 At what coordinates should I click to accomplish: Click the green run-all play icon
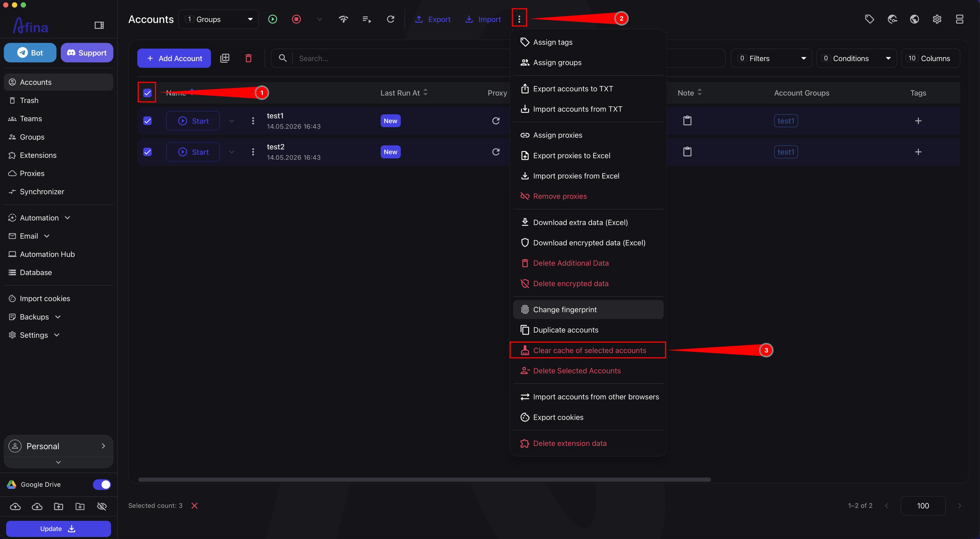coord(273,19)
